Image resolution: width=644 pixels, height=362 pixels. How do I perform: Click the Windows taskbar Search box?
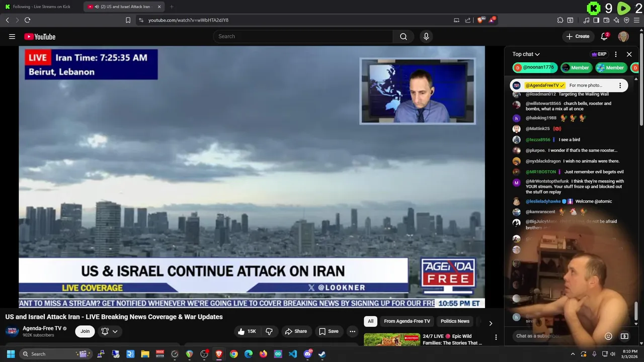tap(56, 354)
